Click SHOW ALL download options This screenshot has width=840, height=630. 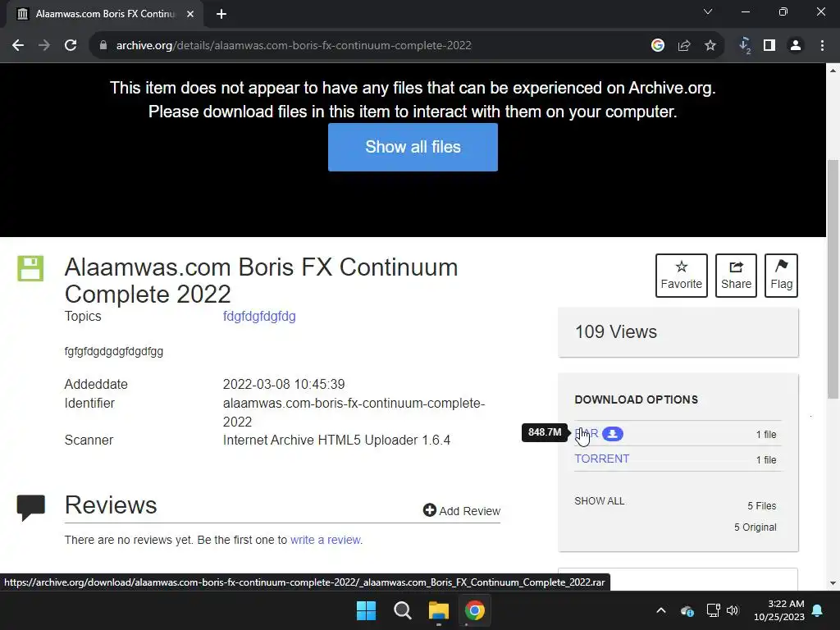[x=600, y=501]
